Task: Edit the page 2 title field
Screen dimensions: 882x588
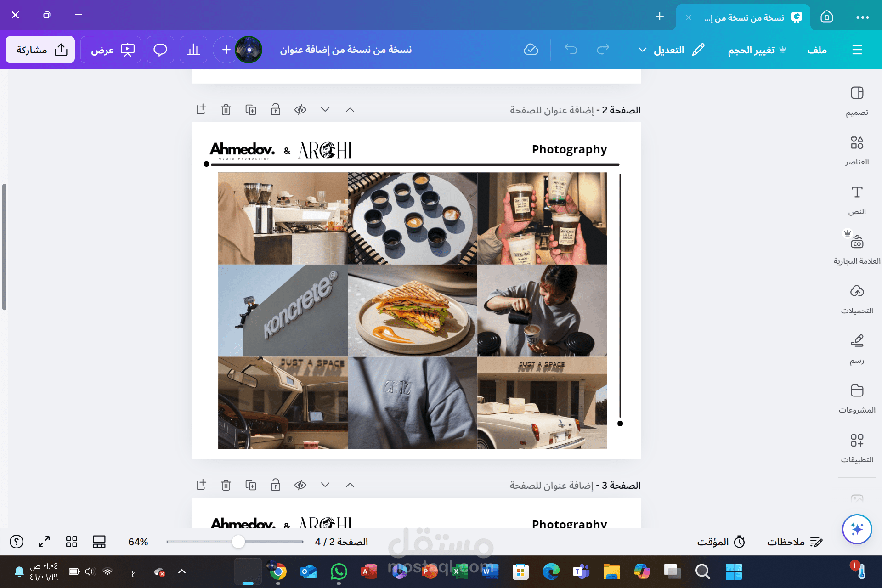Action: (552, 110)
